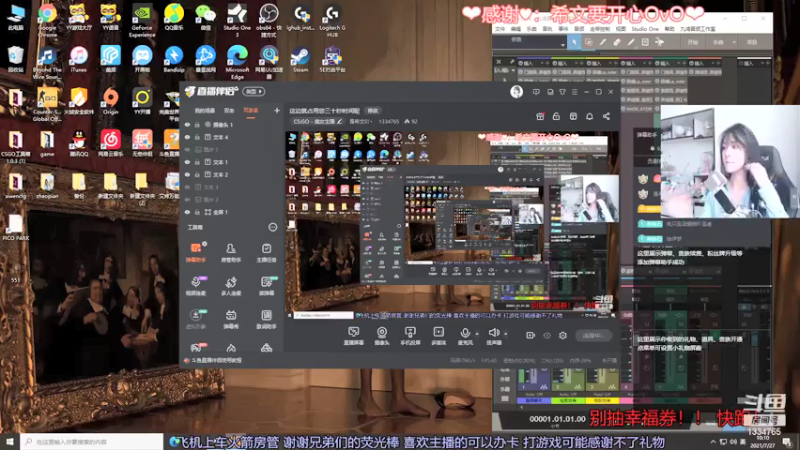Expand speaker volume options arrow

point(506,334)
